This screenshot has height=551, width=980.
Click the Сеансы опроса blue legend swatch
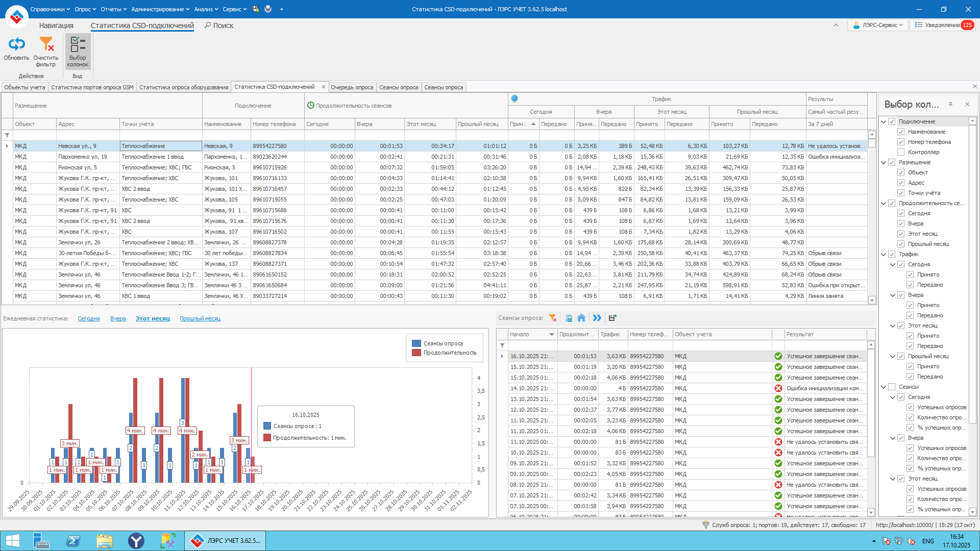coord(416,343)
